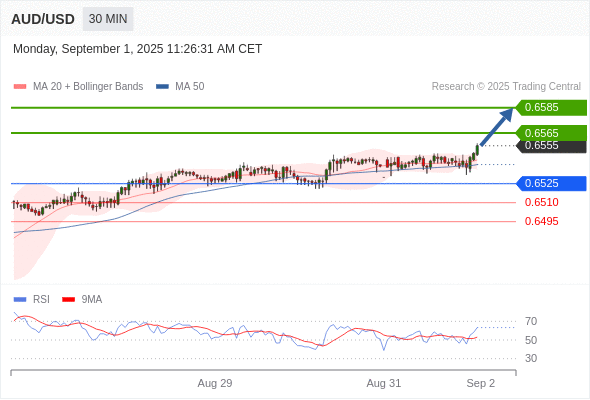The height and width of the screenshot is (400, 590).
Task: Click the blue upward forecast arrow
Action: click(x=496, y=126)
